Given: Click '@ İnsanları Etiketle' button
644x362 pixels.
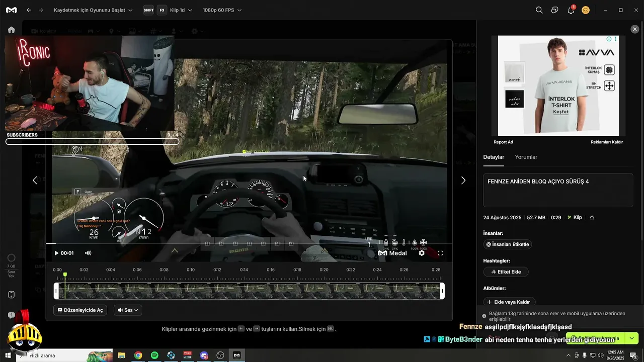Looking at the screenshot, I should 508,244.
